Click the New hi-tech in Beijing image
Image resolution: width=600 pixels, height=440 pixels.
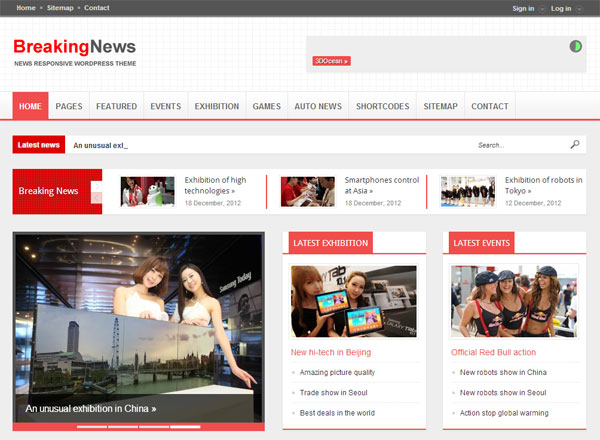pyautogui.click(x=354, y=300)
